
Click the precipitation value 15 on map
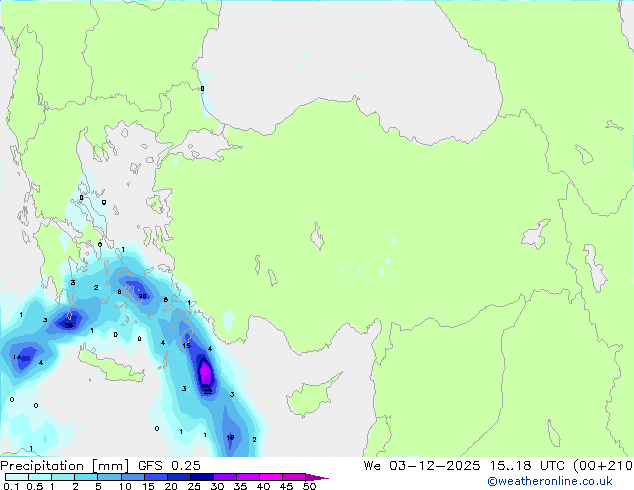186,346
